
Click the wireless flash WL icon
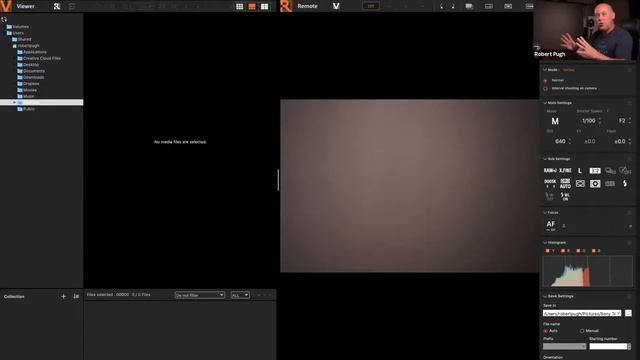coord(565,196)
